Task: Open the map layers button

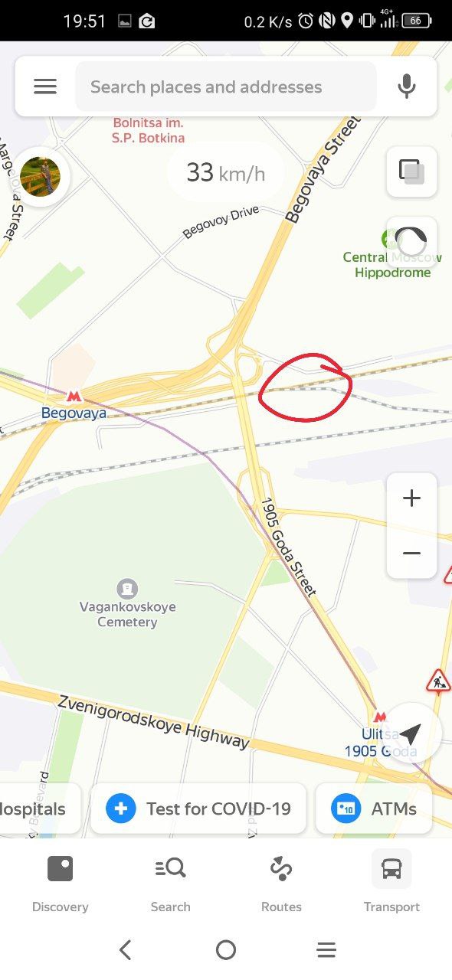Action: point(411,171)
